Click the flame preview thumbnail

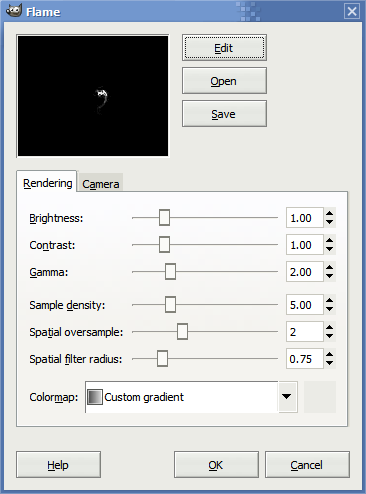[93, 96]
